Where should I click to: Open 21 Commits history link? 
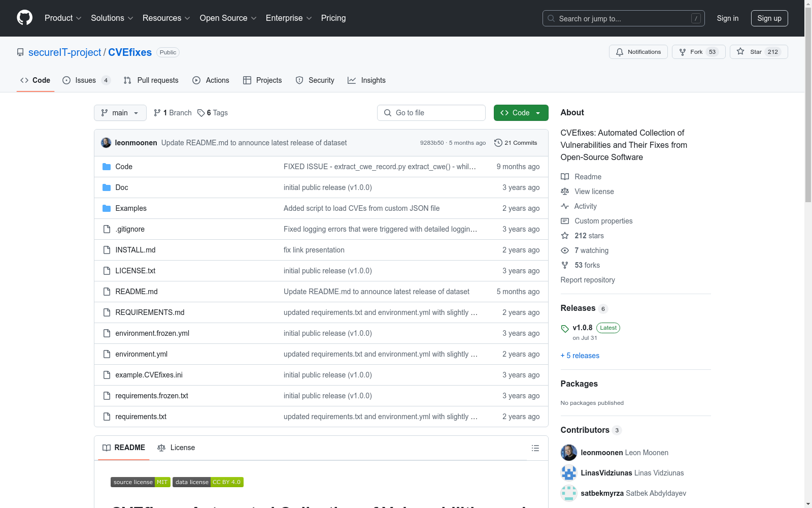[x=516, y=143]
